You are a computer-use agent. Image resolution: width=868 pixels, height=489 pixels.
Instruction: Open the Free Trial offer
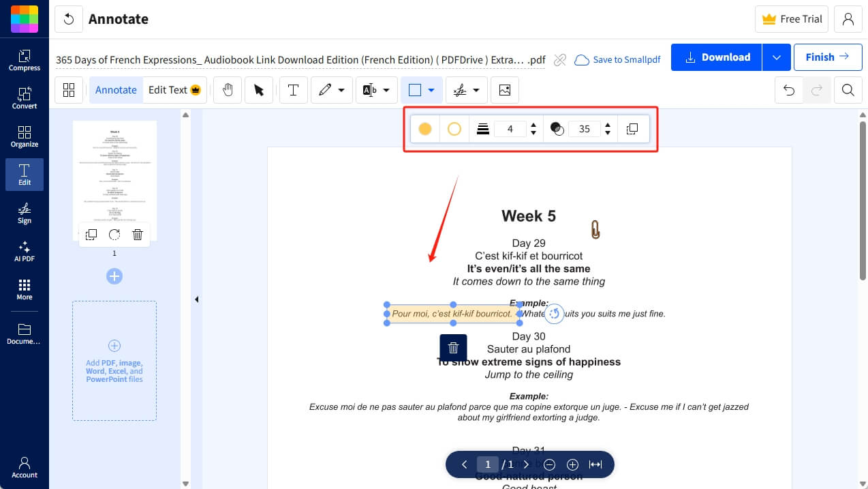(x=791, y=18)
